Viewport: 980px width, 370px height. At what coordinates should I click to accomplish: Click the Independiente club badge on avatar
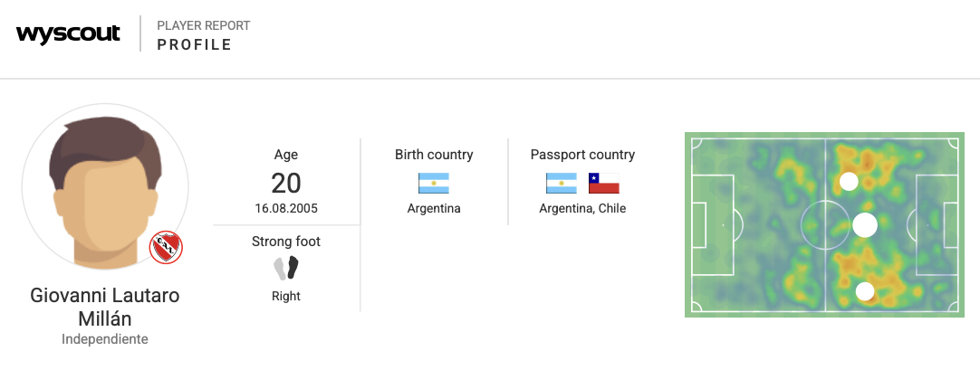(x=166, y=247)
